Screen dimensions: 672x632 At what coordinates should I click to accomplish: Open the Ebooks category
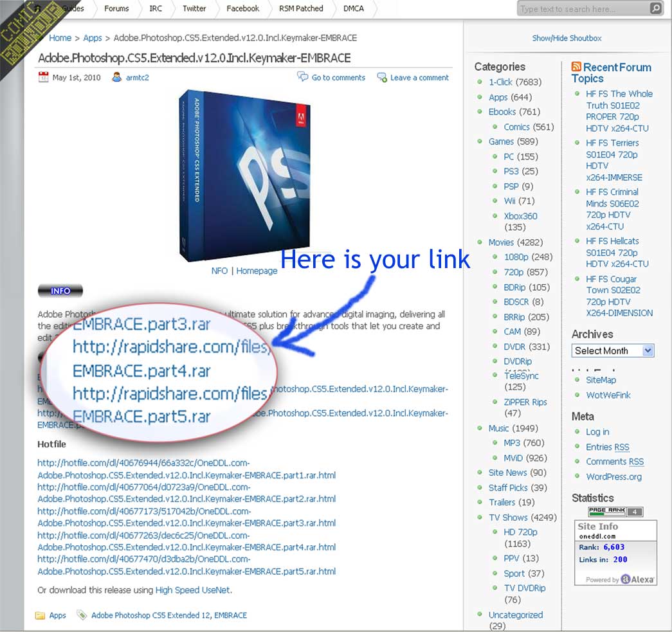(502, 112)
